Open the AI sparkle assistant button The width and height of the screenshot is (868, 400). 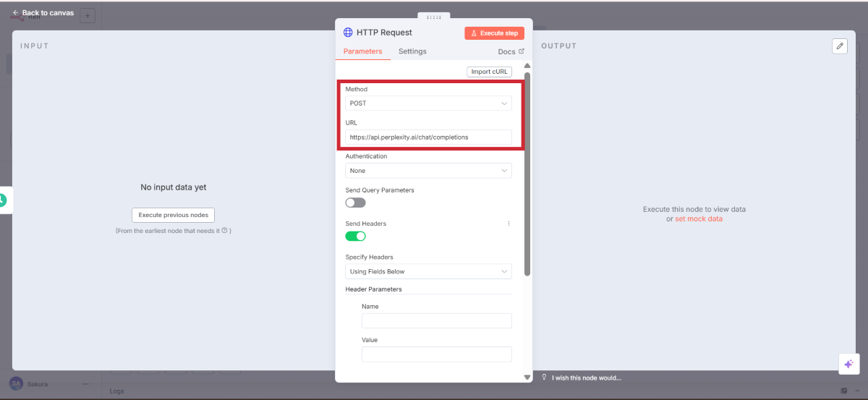click(849, 364)
